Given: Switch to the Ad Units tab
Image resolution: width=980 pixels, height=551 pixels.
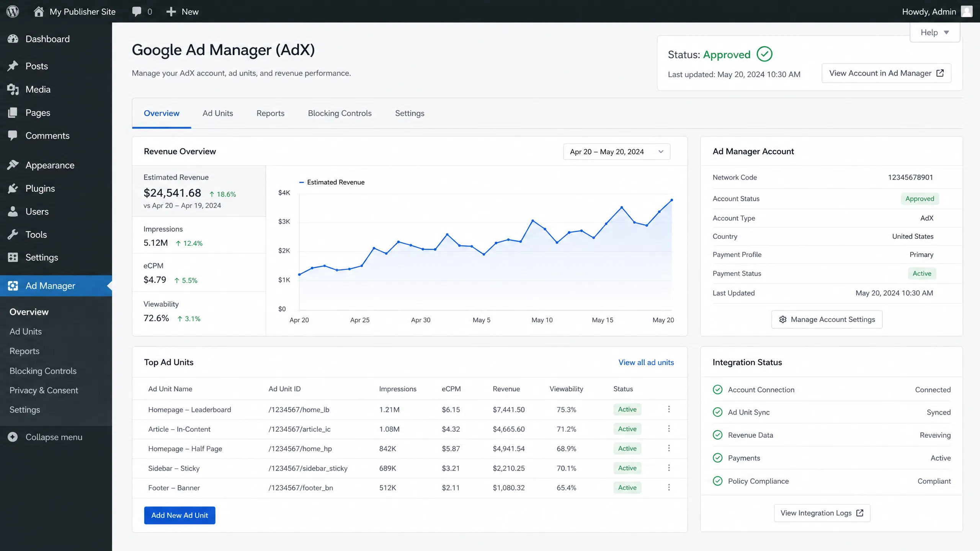Looking at the screenshot, I should (218, 113).
